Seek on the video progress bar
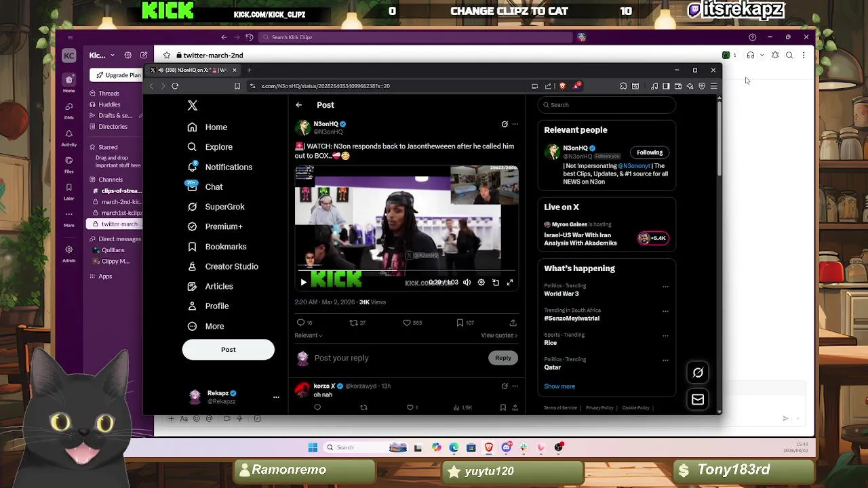 [406, 271]
